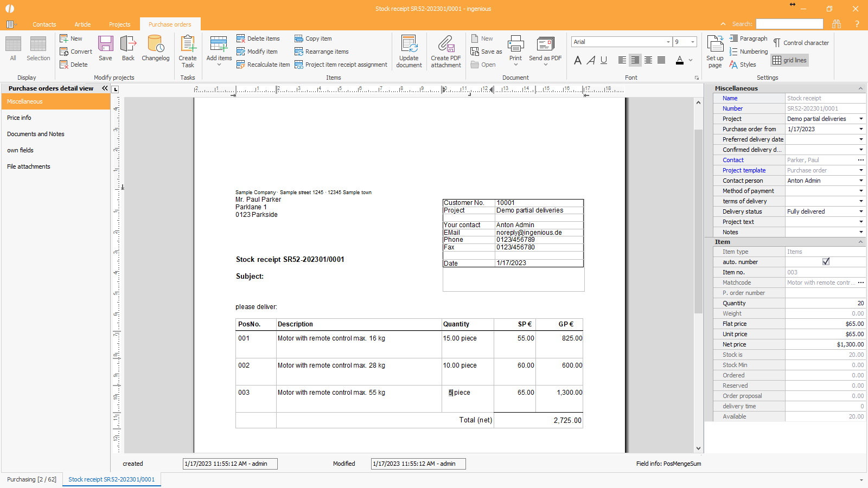Open the font name dropdown

coord(668,42)
